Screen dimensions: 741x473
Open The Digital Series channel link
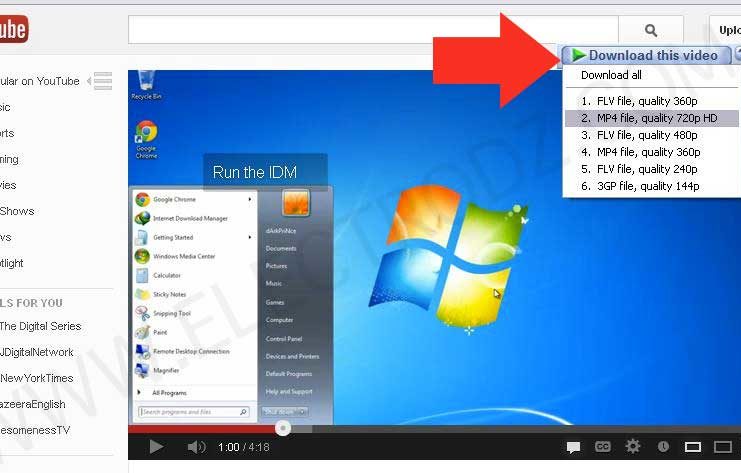pyautogui.click(x=41, y=326)
